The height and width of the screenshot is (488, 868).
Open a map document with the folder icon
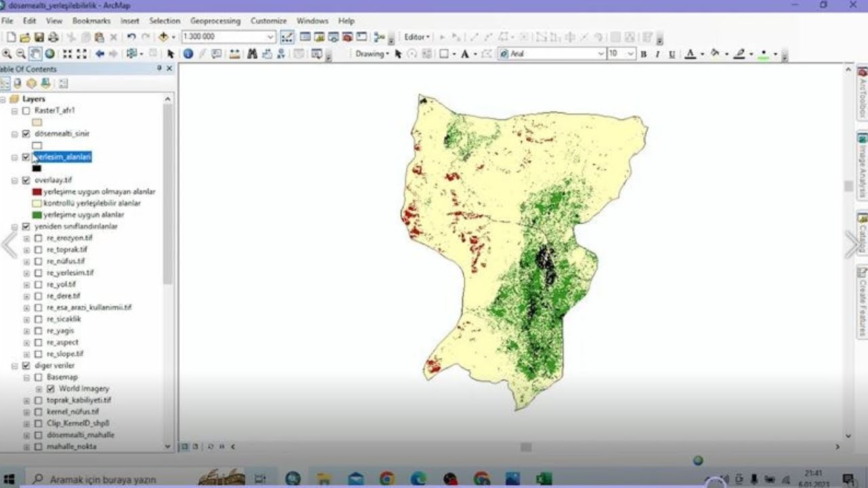click(x=25, y=37)
